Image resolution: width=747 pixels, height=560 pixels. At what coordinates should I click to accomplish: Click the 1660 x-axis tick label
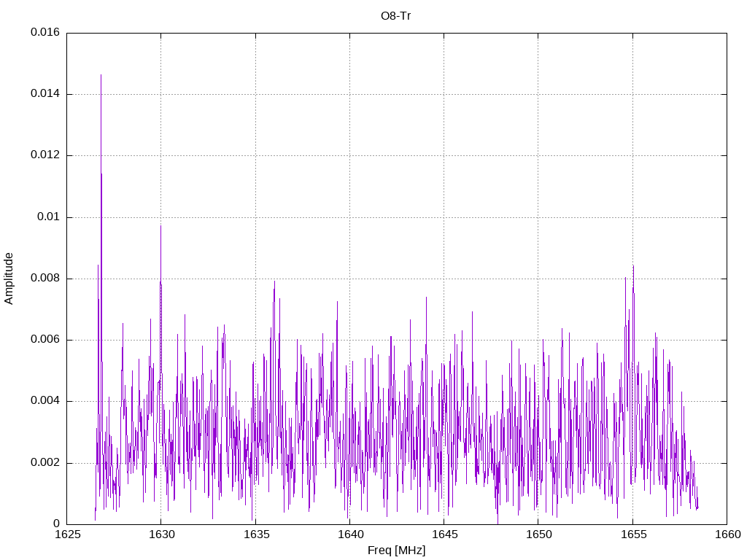coord(727,534)
